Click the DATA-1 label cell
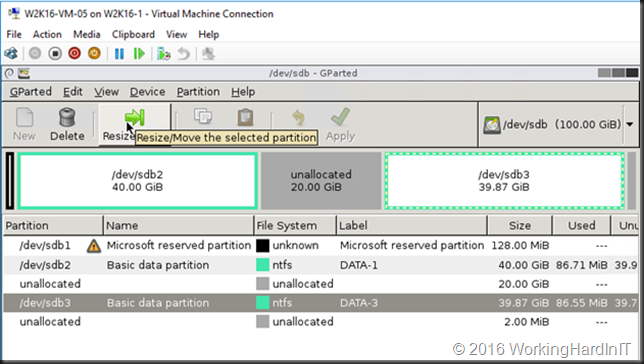The height and width of the screenshot is (364, 644). pyautogui.click(x=359, y=265)
